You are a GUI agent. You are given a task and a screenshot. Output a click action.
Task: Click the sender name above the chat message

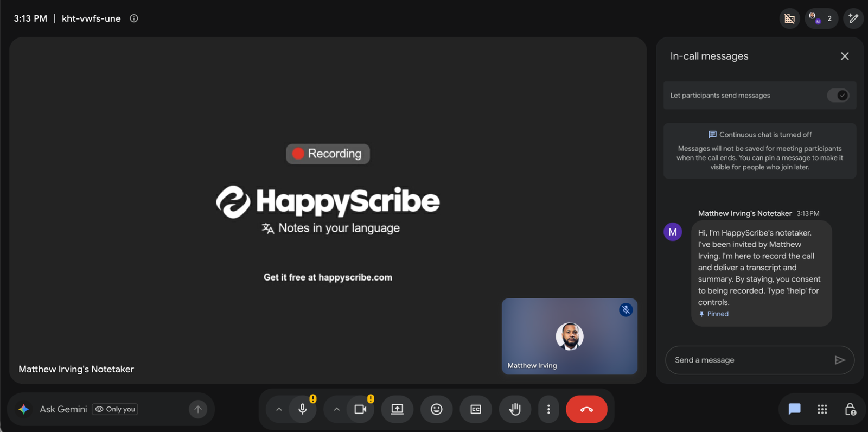click(745, 213)
